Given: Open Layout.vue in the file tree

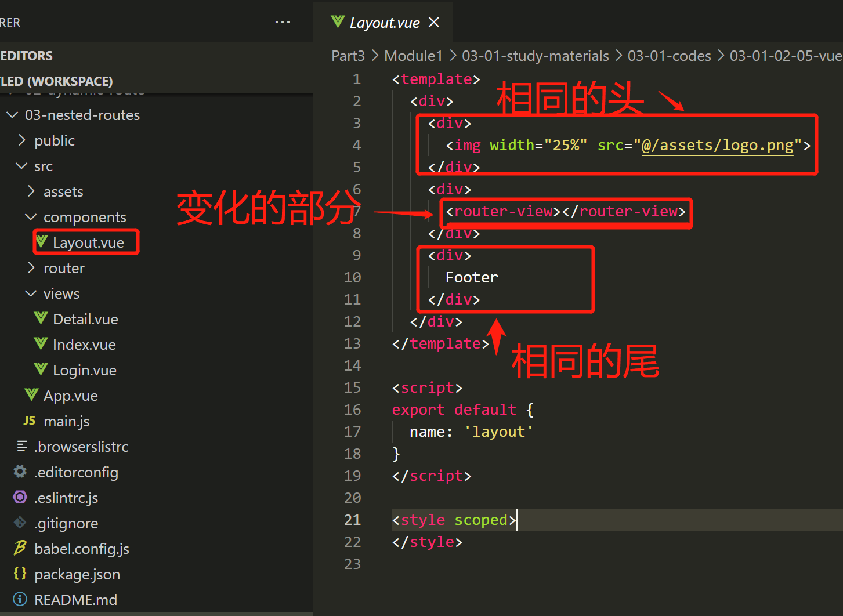Looking at the screenshot, I should point(88,242).
